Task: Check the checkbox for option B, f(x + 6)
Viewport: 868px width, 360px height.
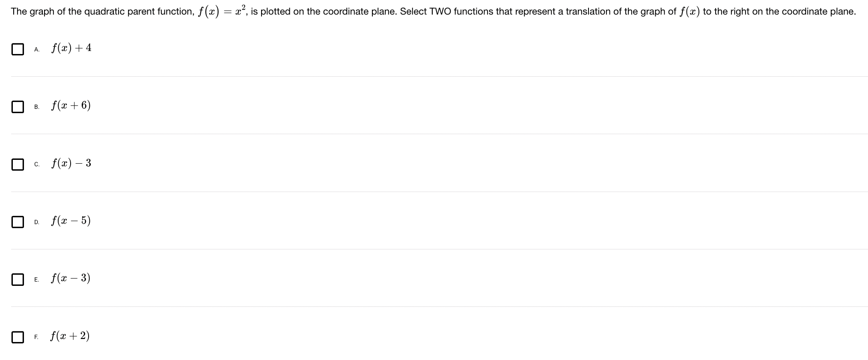Action: pyautogui.click(x=17, y=107)
